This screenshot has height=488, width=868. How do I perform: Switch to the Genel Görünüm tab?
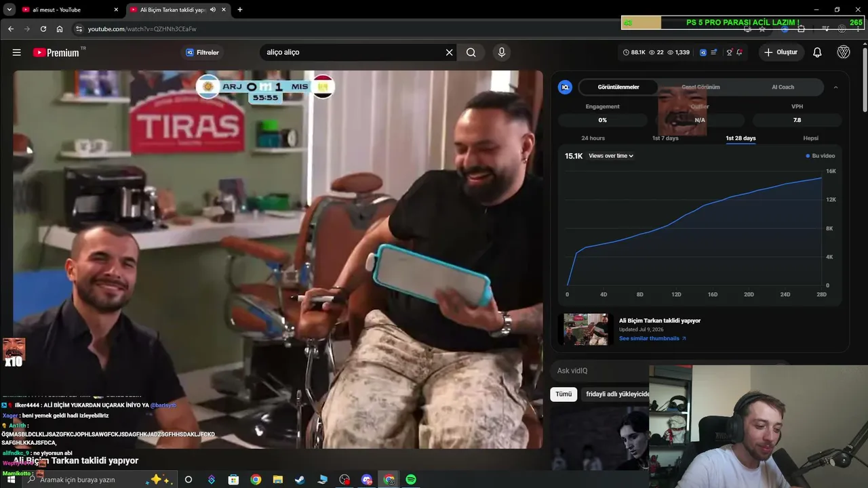click(701, 87)
